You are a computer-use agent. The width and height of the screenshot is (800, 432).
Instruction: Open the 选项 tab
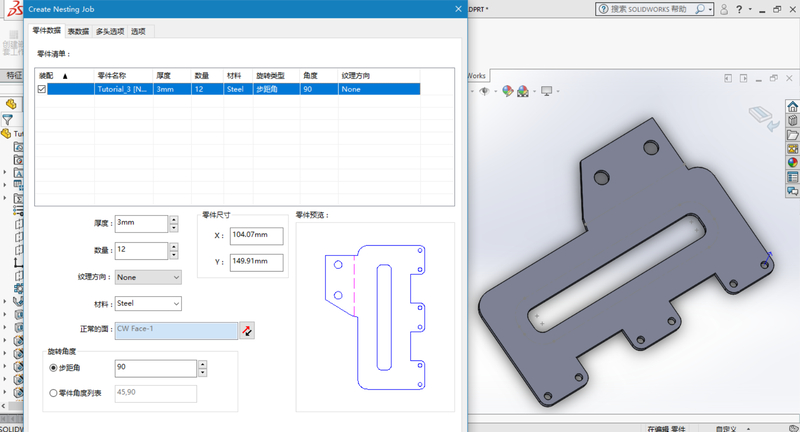click(x=139, y=31)
